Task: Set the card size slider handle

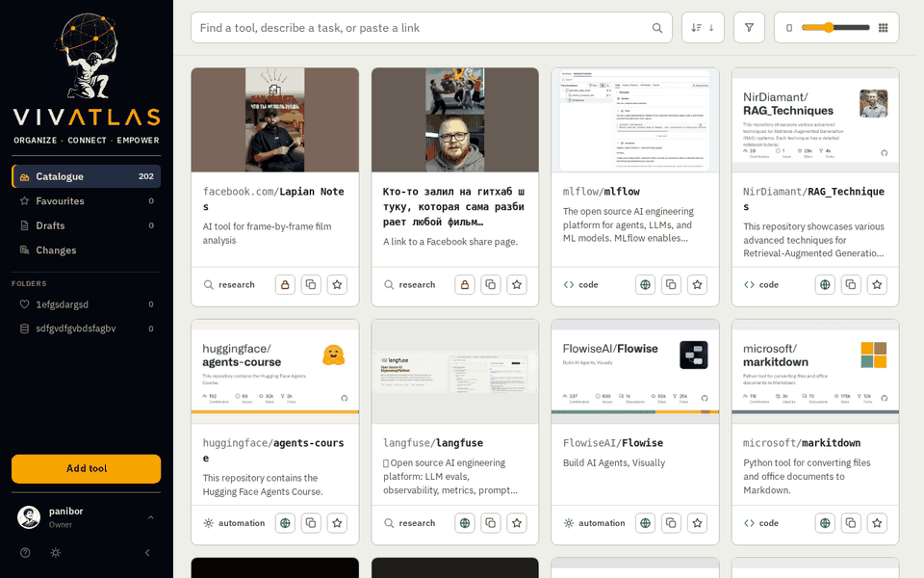Action: tap(829, 28)
